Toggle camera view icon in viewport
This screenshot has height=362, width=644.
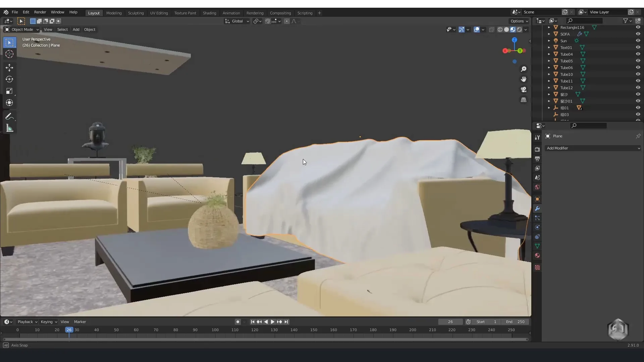coord(523,89)
